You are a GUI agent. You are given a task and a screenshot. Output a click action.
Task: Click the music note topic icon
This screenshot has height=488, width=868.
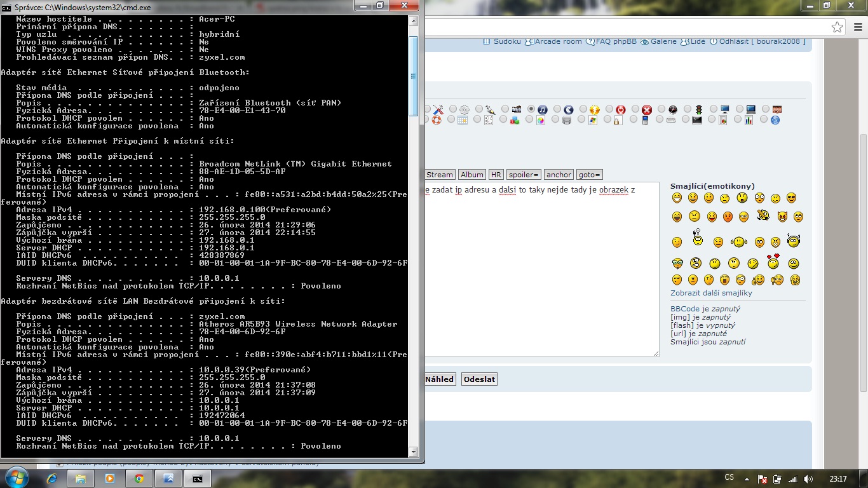542,109
